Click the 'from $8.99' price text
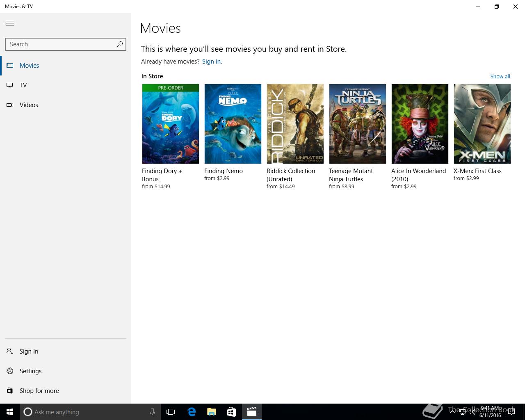This screenshot has width=525, height=420. [342, 187]
